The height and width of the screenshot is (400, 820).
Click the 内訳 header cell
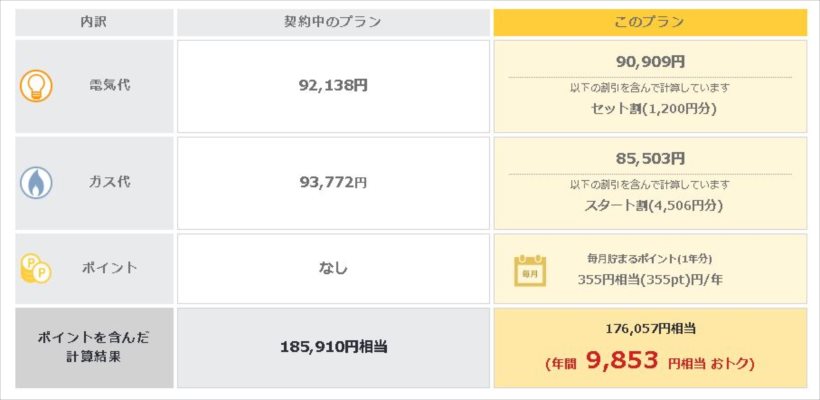94,22
